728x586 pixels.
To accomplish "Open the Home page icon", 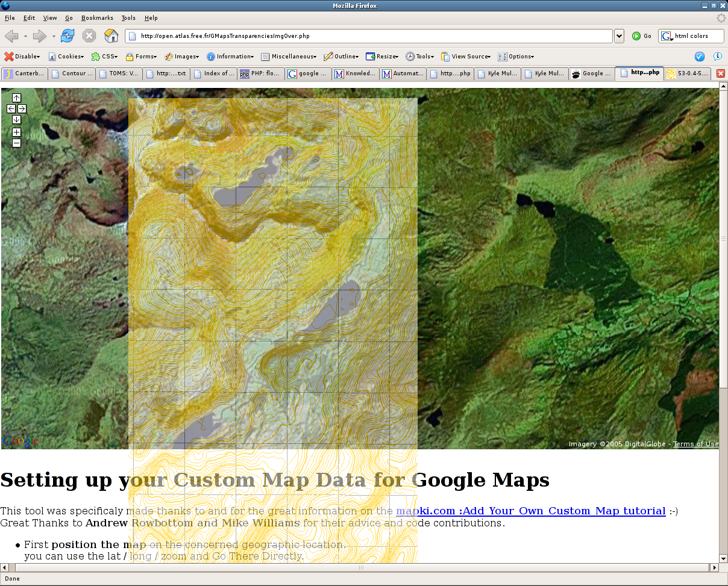I will [x=111, y=36].
